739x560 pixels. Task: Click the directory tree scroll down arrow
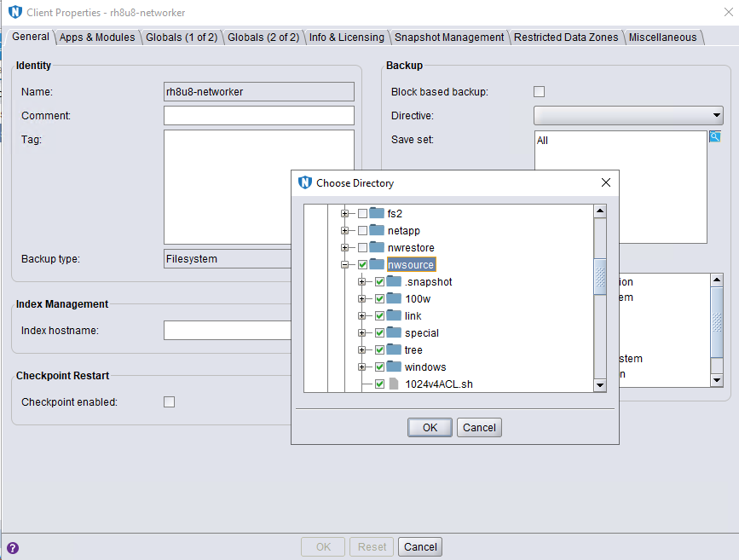pos(600,385)
